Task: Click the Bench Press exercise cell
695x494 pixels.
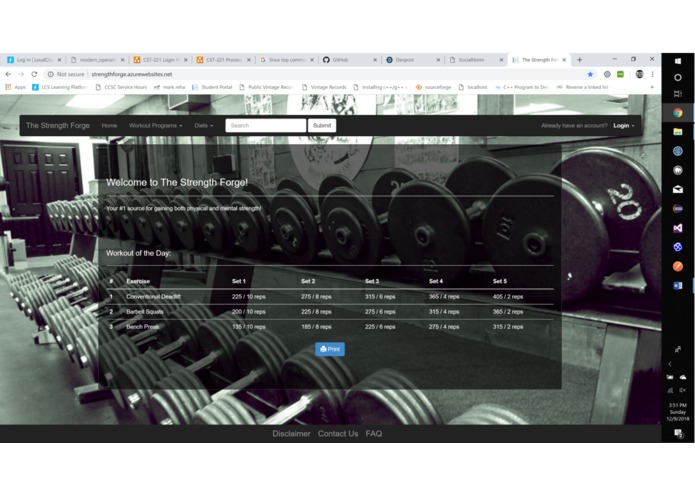Action: coord(142,327)
